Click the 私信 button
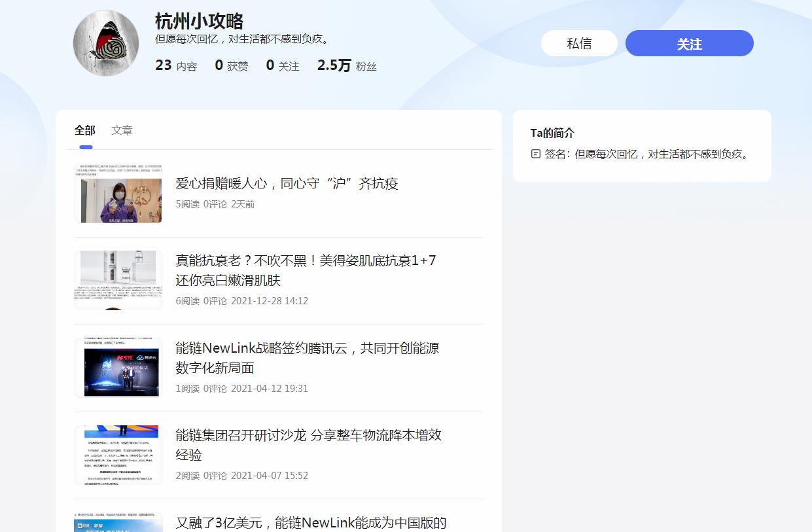 [579, 43]
